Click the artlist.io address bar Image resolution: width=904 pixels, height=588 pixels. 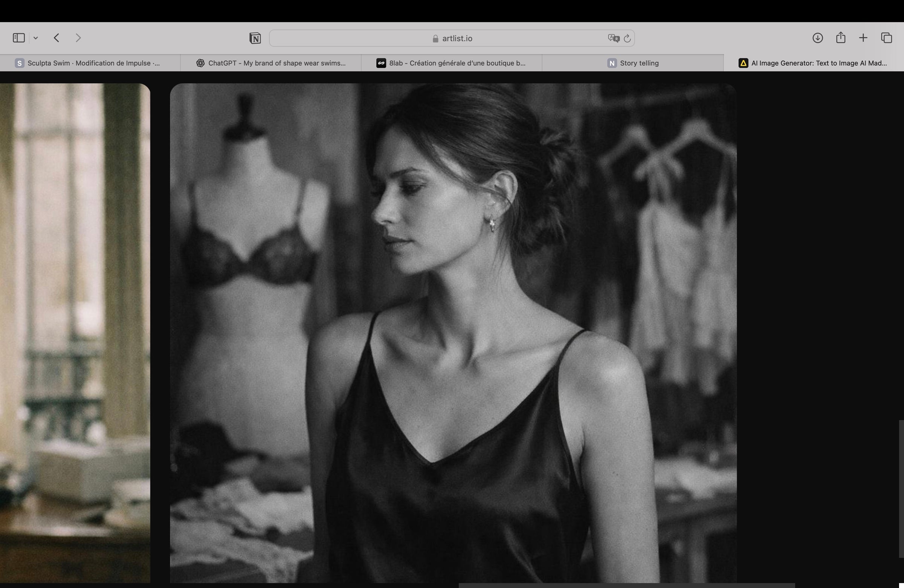click(452, 38)
